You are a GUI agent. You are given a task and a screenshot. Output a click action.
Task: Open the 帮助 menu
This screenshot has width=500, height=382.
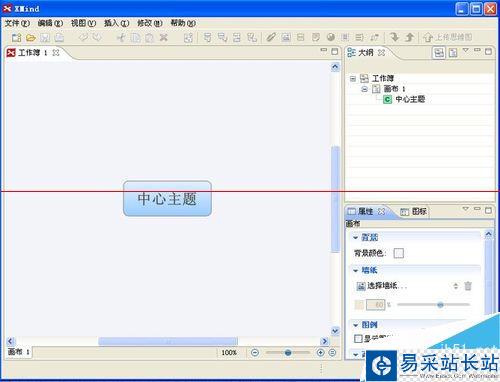(183, 23)
